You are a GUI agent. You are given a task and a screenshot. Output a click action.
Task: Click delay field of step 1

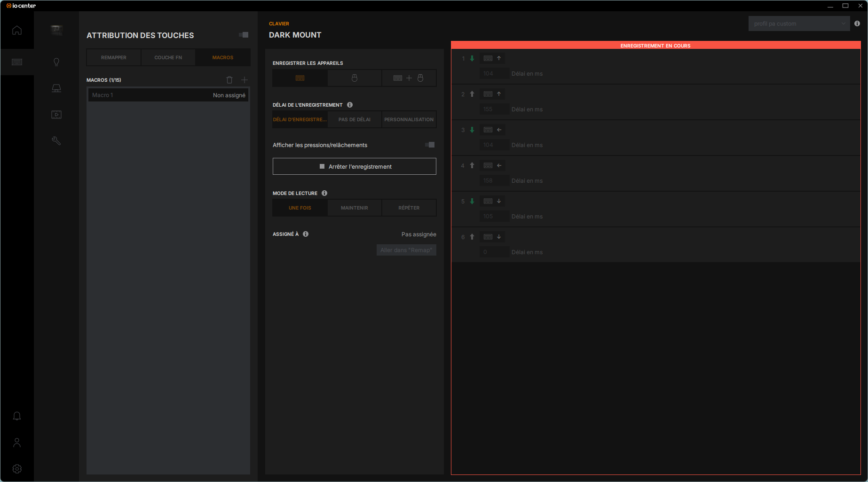[x=494, y=74]
